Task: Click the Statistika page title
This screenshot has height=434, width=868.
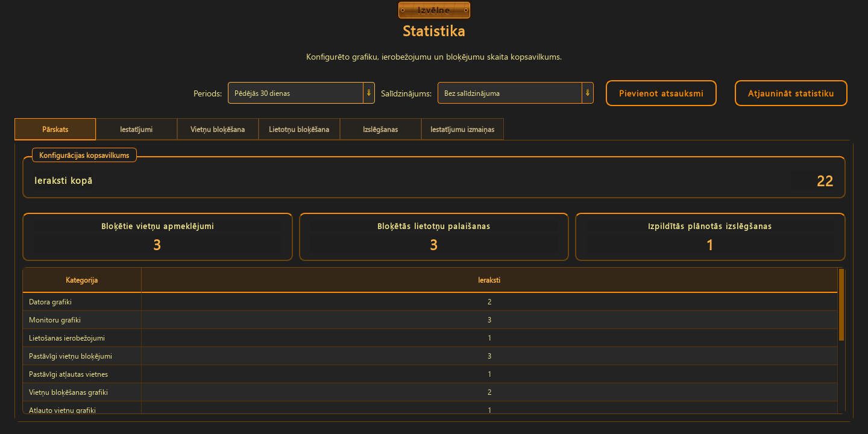Action: pyautogui.click(x=434, y=30)
